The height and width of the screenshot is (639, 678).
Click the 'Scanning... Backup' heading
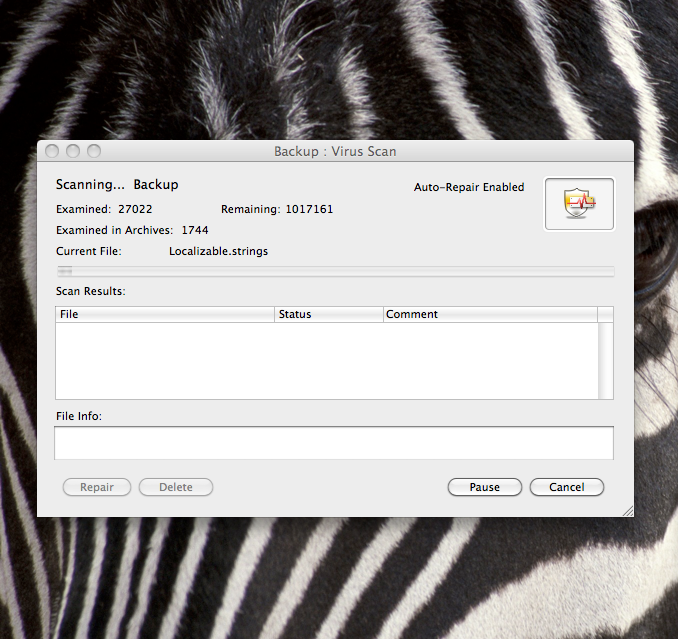[x=117, y=185]
